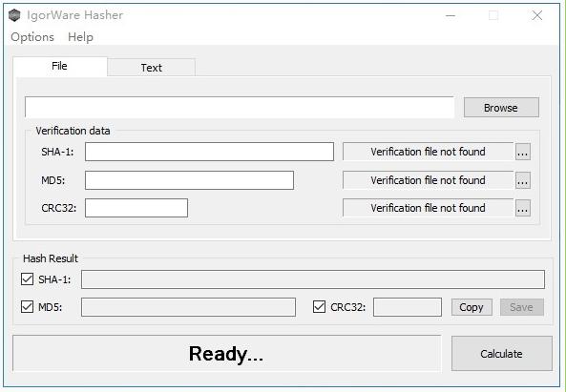Focus the CRC32 verification data field
566x392 pixels.
[x=136, y=208]
